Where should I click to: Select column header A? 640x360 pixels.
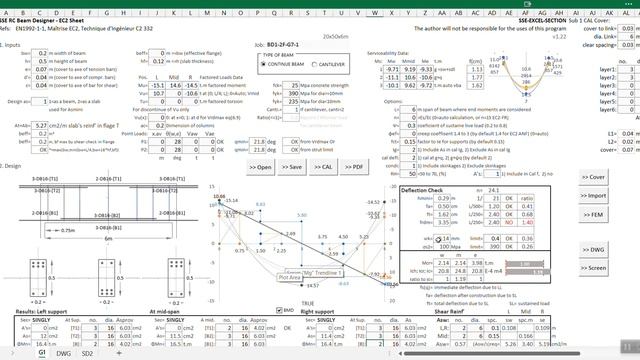[6, 13]
